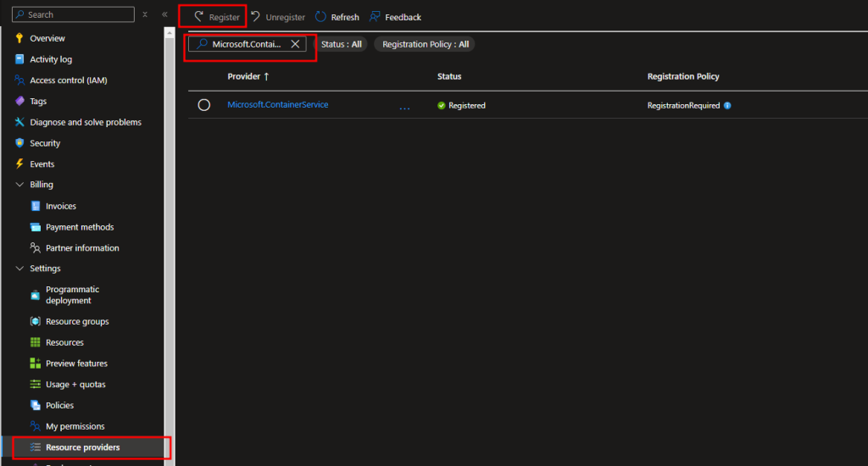Open Access control (IAM) icon
The width and height of the screenshot is (868, 466).
point(19,80)
